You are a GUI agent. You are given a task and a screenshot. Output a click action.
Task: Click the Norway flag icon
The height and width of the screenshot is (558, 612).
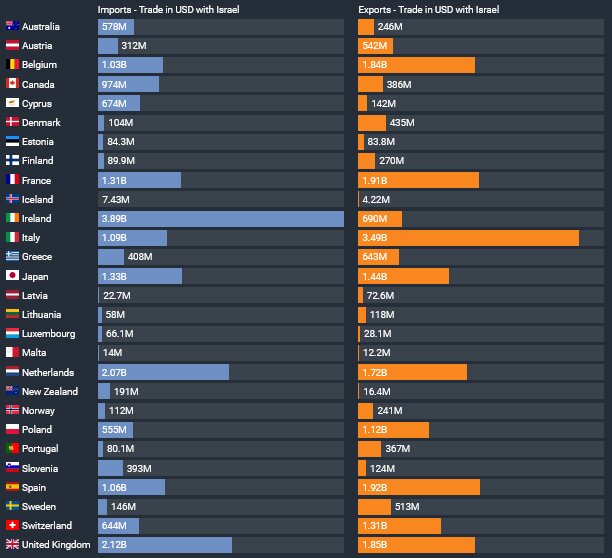click(12, 411)
